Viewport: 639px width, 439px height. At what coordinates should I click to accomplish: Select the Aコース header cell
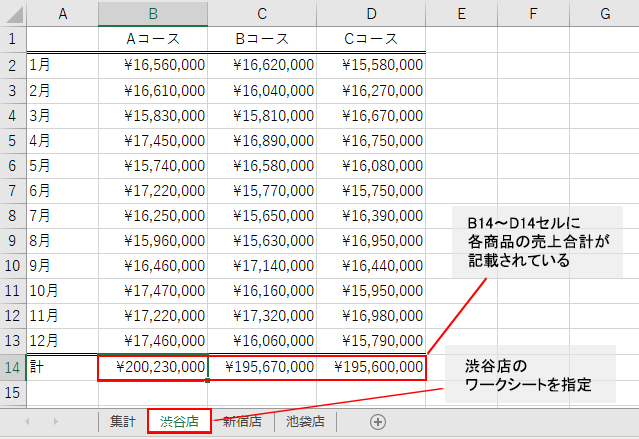tap(153, 39)
